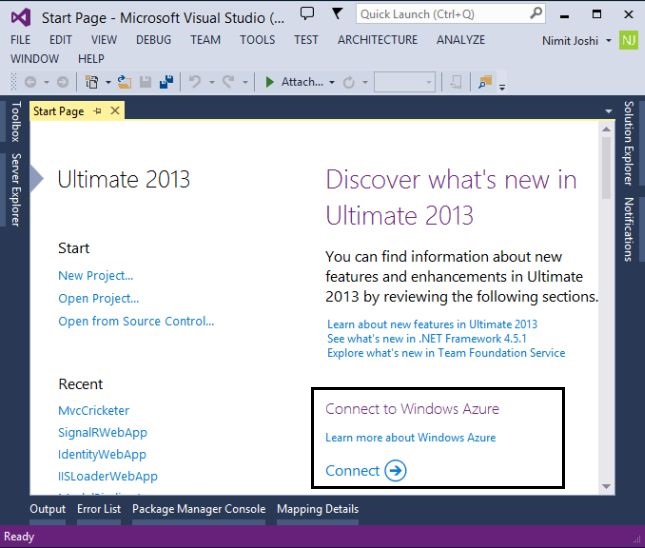Open the DEBUG menu

coord(153,40)
